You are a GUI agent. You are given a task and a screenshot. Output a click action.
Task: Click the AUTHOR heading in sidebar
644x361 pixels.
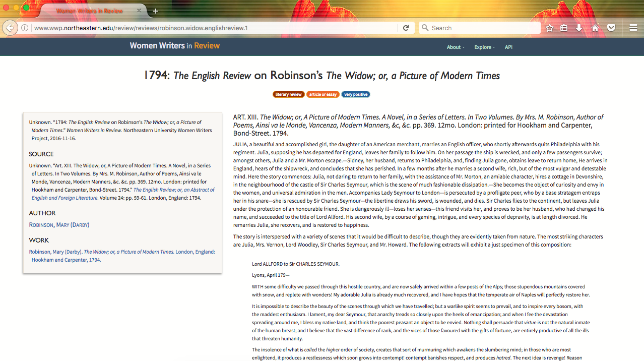pyautogui.click(x=42, y=213)
